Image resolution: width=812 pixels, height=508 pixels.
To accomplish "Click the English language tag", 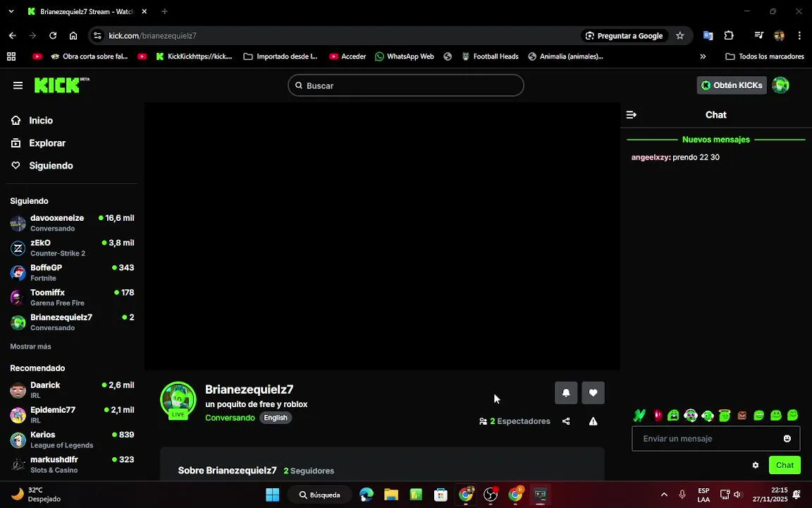I will pyautogui.click(x=276, y=418).
